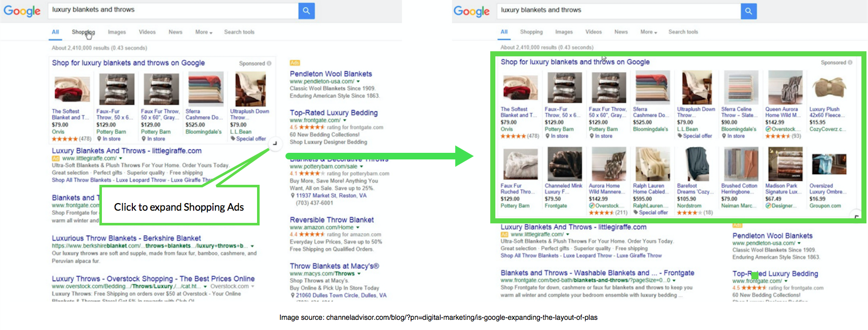Open macys.com/Throws URL dropdown arrow
Viewport: 868px width, 330px height.
359,274
